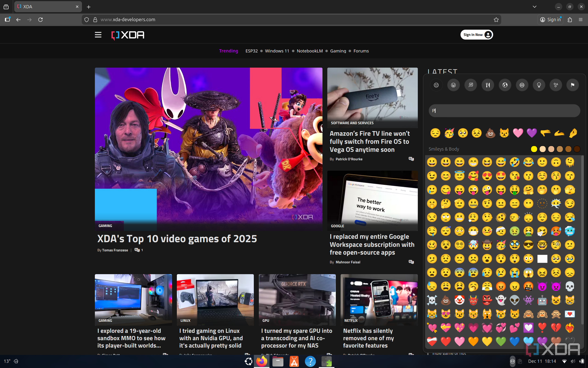Pick the skull emoji

pyautogui.click(x=570, y=287)
